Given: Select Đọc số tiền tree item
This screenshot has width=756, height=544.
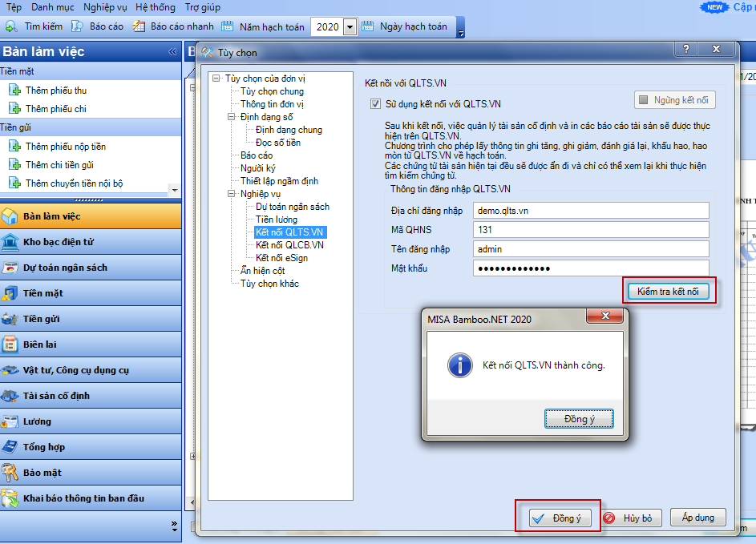Looking at the screenshot, I should (277, 142).
